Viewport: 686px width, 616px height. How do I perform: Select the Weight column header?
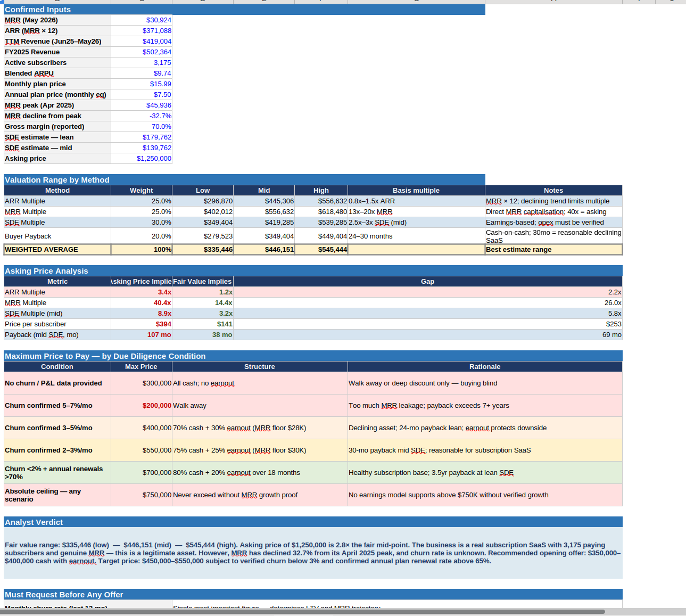142,191
